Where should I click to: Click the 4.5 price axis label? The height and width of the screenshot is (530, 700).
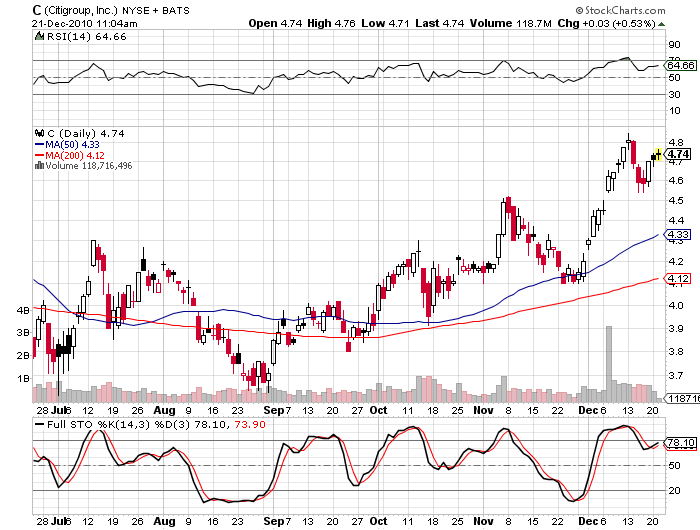[x=675, y=200]
